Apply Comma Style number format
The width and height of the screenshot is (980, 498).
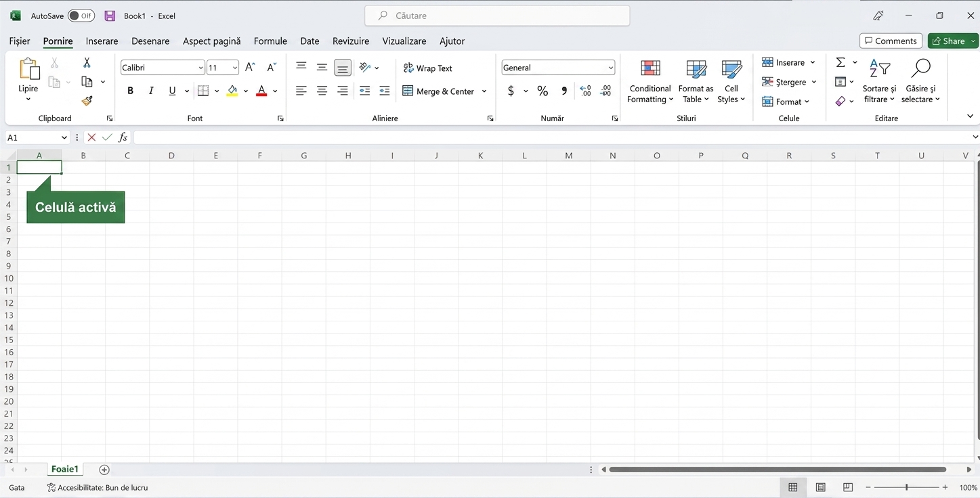point(564,91)
